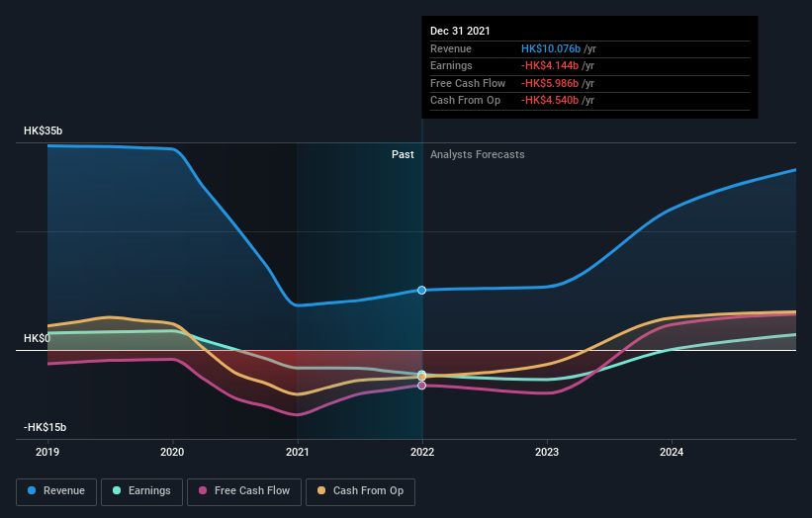Screen dimensions: 812x518
Task: Toggle the Cash From Op legend button
Action: [x=360, y=491]
